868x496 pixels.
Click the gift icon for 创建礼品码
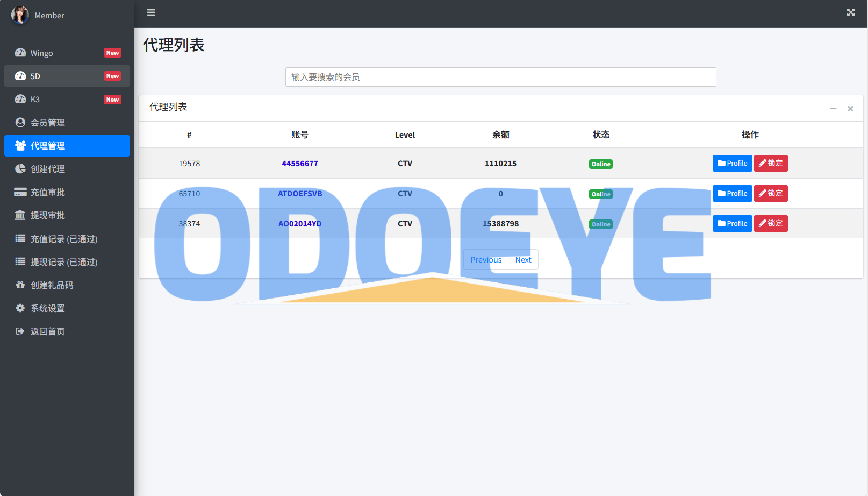20,285
